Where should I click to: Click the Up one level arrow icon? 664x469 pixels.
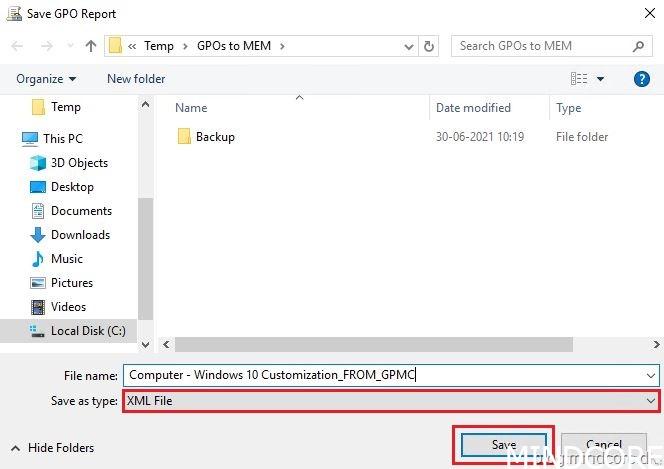click(x=91, y=46)
